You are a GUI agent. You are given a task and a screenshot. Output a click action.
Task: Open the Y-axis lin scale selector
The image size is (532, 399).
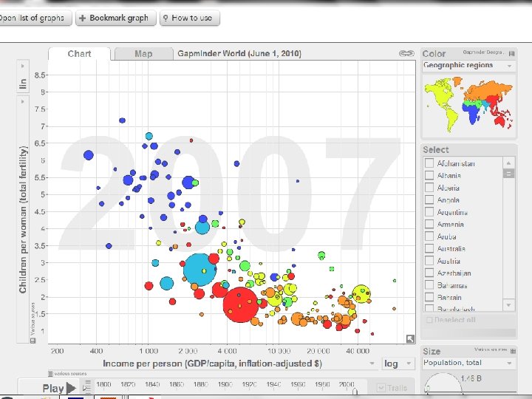pyautogui.click(x=23, y=76)
